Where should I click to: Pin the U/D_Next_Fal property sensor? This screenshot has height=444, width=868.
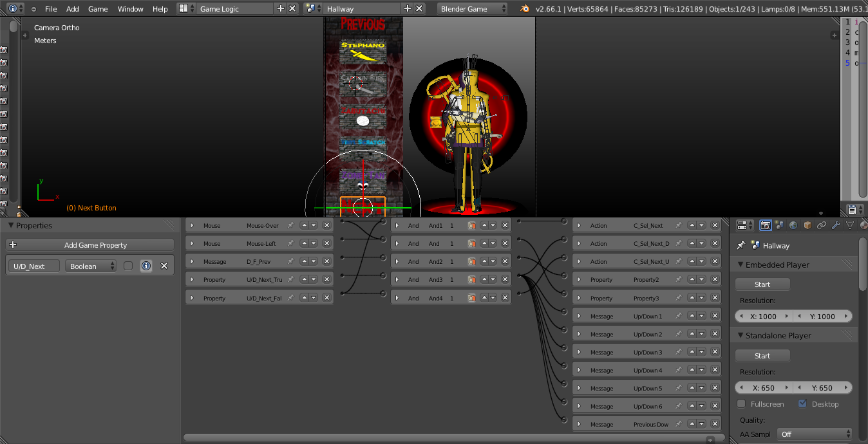tap(290, 298)
